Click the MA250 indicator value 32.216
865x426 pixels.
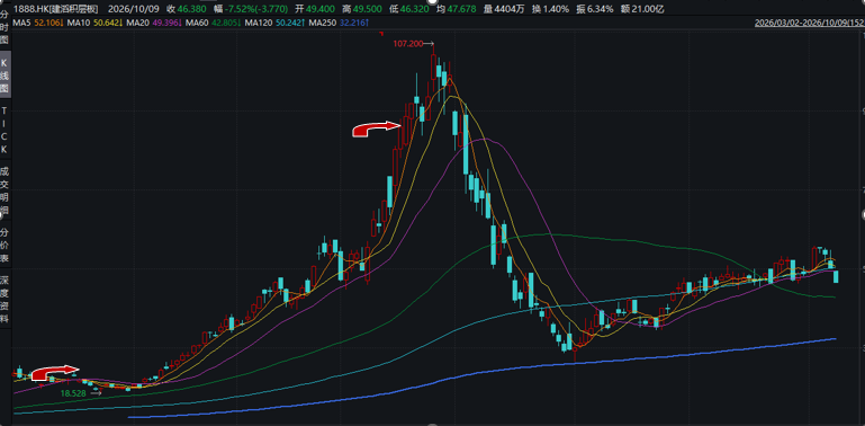[x=353, y=23]
